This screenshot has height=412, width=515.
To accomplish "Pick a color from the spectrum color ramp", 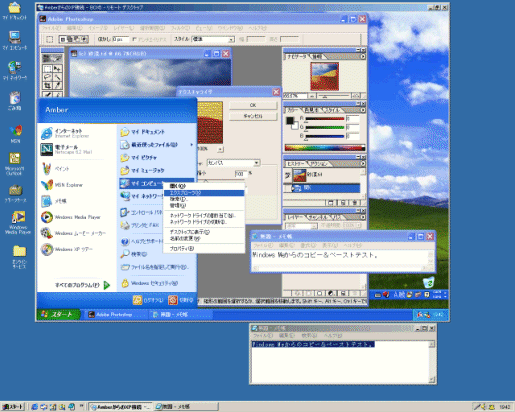I will pos(325,148).
